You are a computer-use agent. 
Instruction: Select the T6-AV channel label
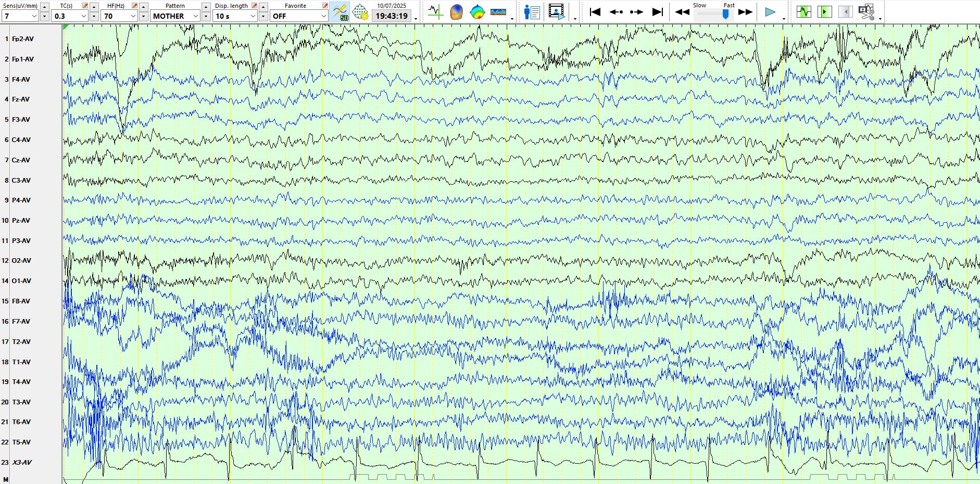(x=21, y=422)
